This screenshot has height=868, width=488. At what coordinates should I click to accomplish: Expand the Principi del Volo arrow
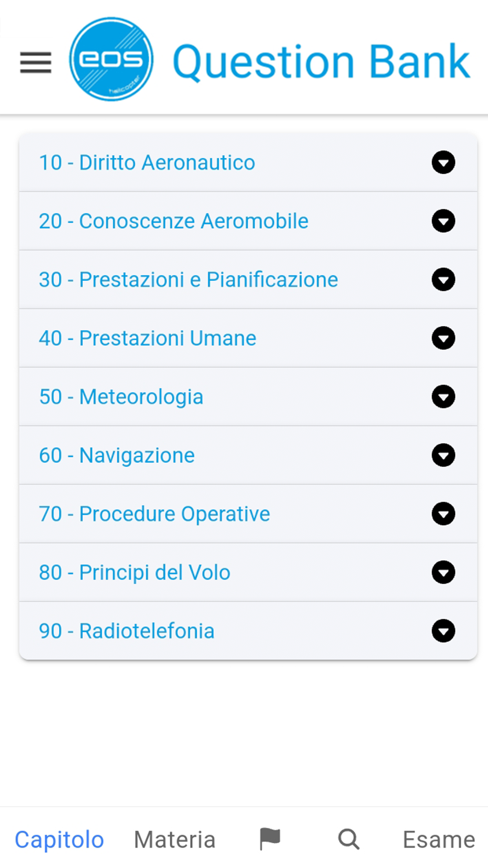pos(443,572)
